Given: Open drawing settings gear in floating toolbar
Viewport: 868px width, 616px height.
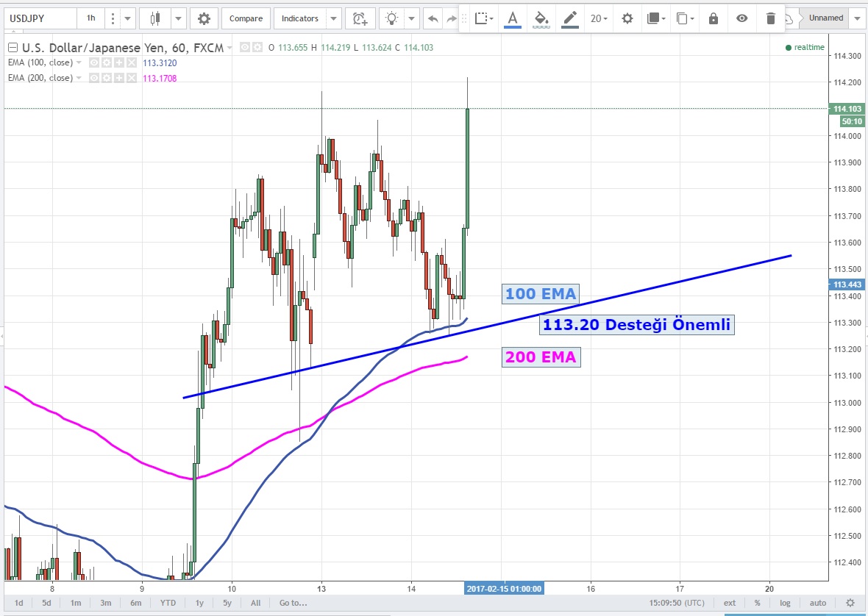Looking at the screenshot, I should 627,18.
